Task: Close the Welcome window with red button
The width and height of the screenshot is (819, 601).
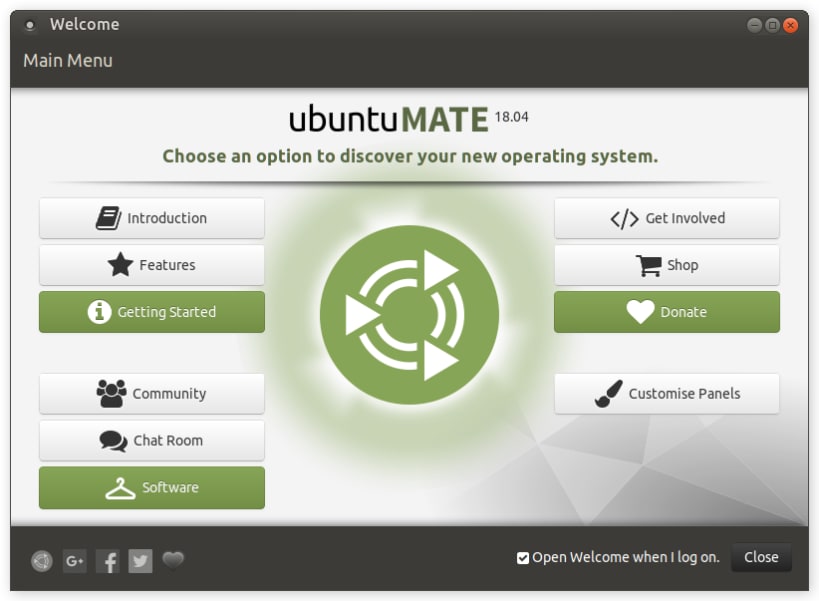Action: (791, 25)
